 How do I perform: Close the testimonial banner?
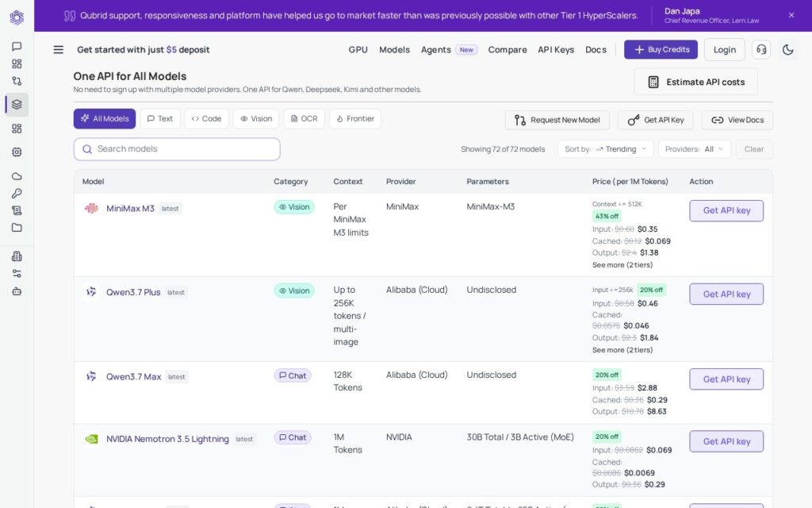coord(791,15)
